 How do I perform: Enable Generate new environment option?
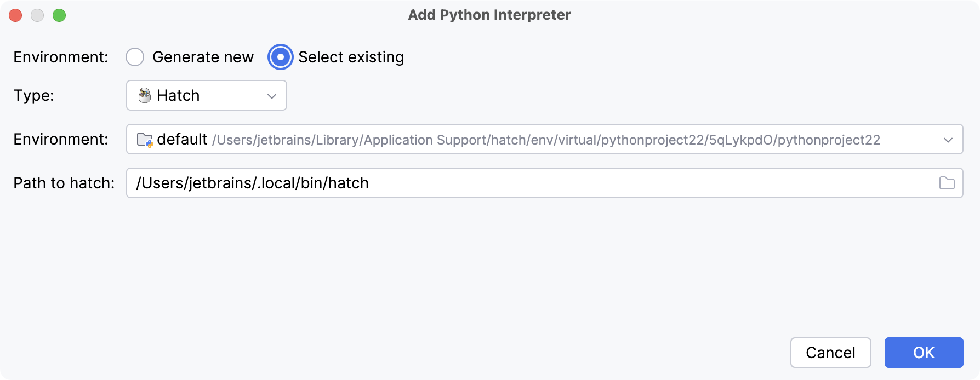pyautogui.click(x=135, y=56)
